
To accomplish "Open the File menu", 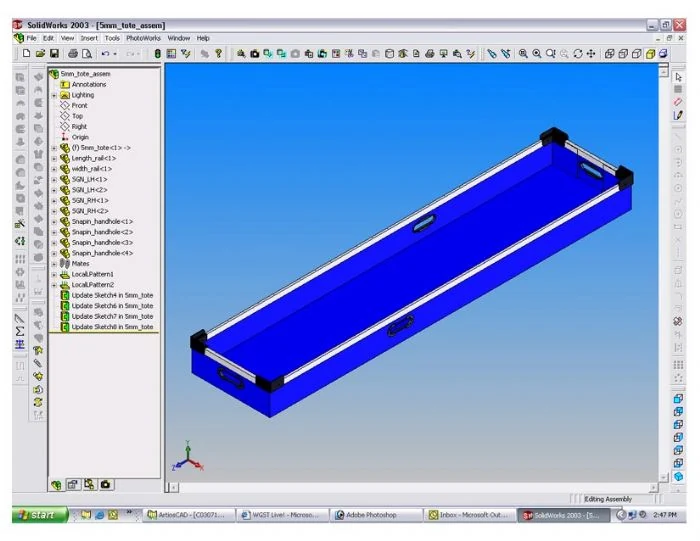I will click(x=31, y=38).
